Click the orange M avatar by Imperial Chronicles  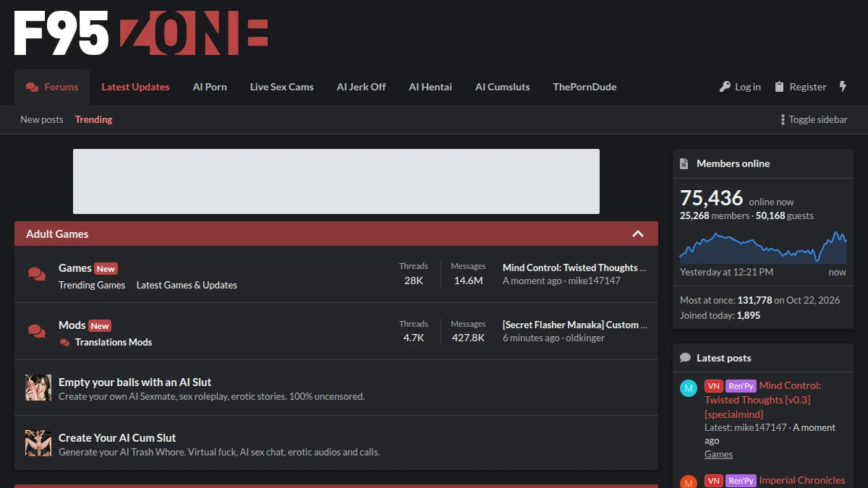689,481
